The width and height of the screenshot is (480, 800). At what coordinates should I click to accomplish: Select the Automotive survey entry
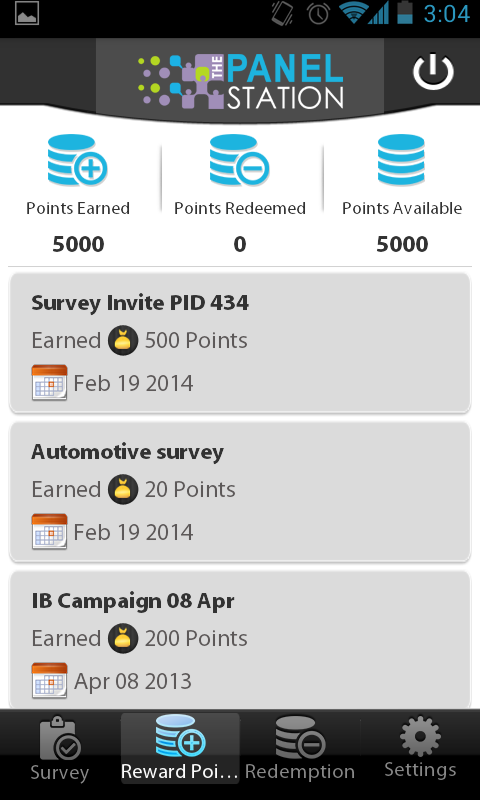point(240,492)
